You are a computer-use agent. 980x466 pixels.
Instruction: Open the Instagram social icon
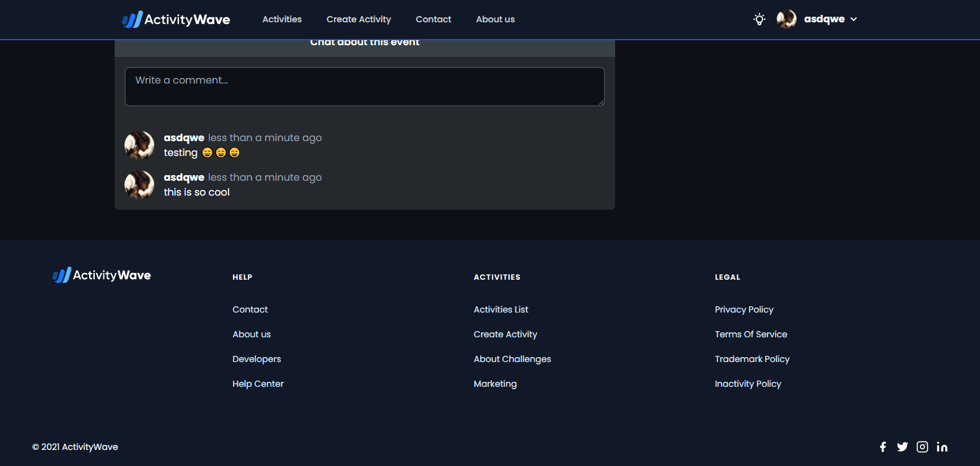click(x=922, y=447)
